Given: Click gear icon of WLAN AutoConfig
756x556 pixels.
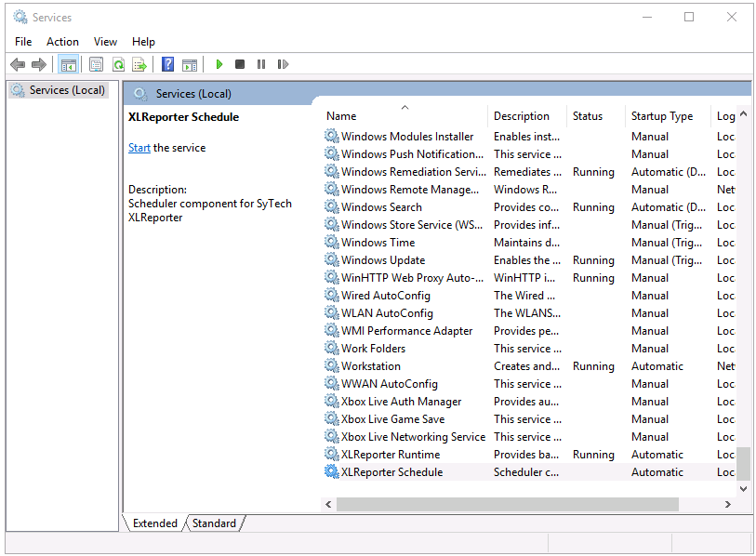Looking at the screenshot, I should (x=331, y=312).
